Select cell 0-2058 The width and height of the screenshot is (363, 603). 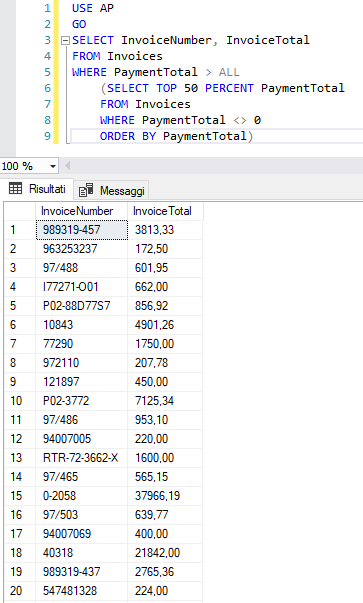coord(82,496)
